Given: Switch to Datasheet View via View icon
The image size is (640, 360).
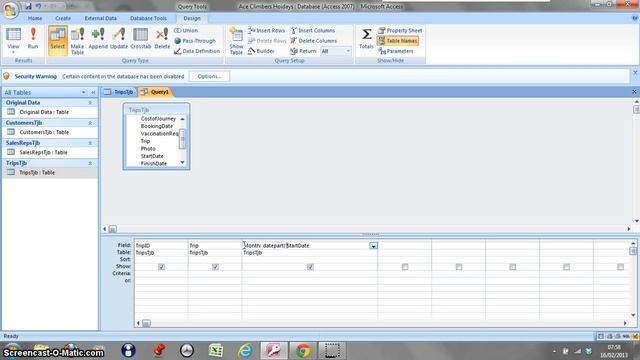Looking at the screenshot, I should 13,36.
